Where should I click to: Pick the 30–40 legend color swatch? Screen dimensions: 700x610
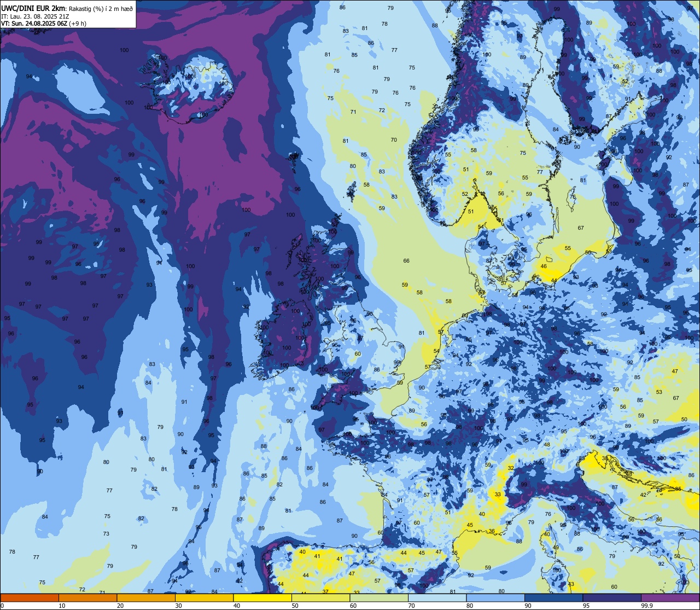coord(204,597)
